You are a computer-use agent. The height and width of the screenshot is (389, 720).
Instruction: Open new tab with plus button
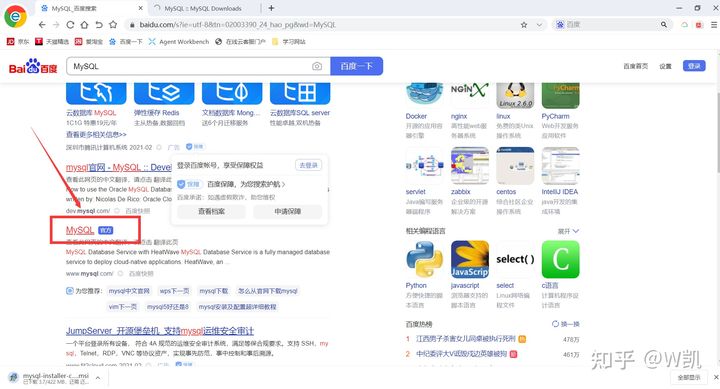tap(271, 8)
